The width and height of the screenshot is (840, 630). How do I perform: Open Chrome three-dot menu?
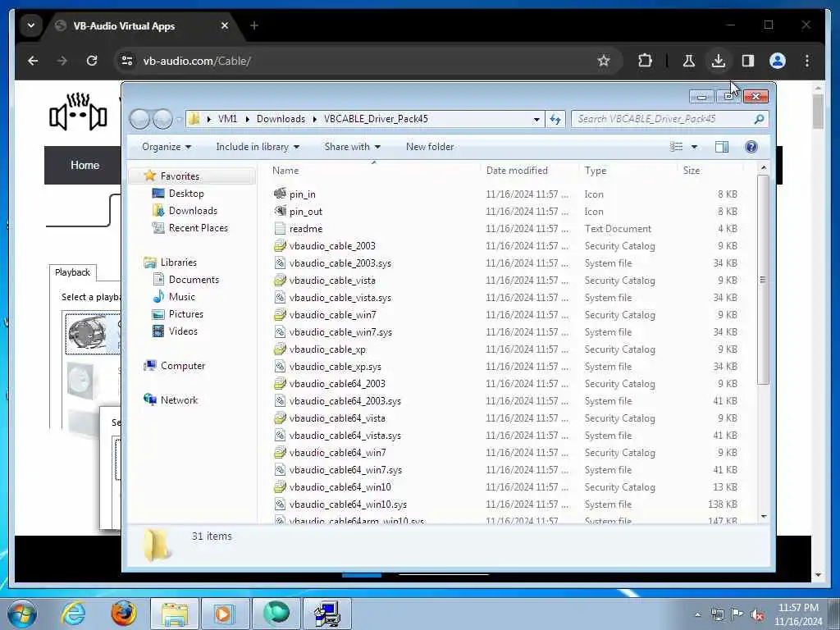point(807,61)
